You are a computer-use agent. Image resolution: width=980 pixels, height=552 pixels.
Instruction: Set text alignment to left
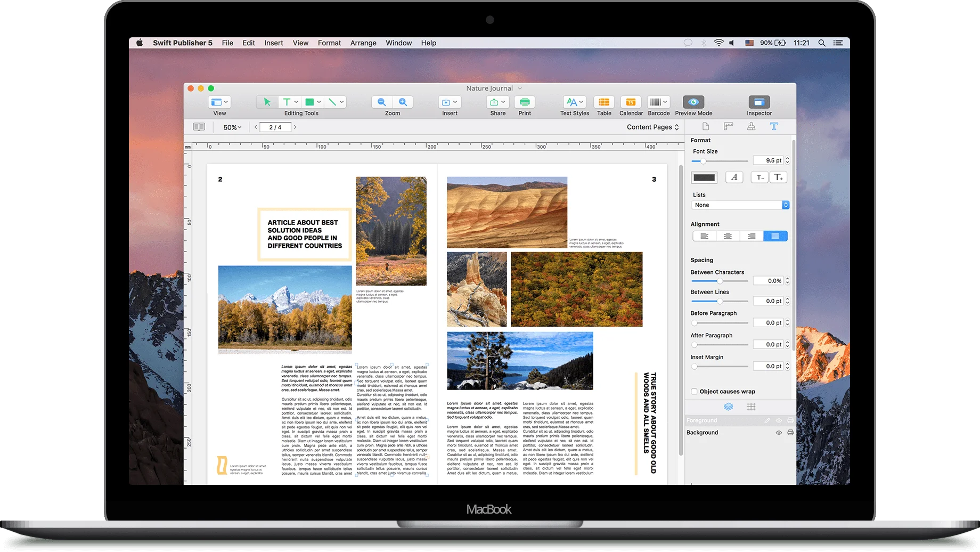[x=704, y=236]
